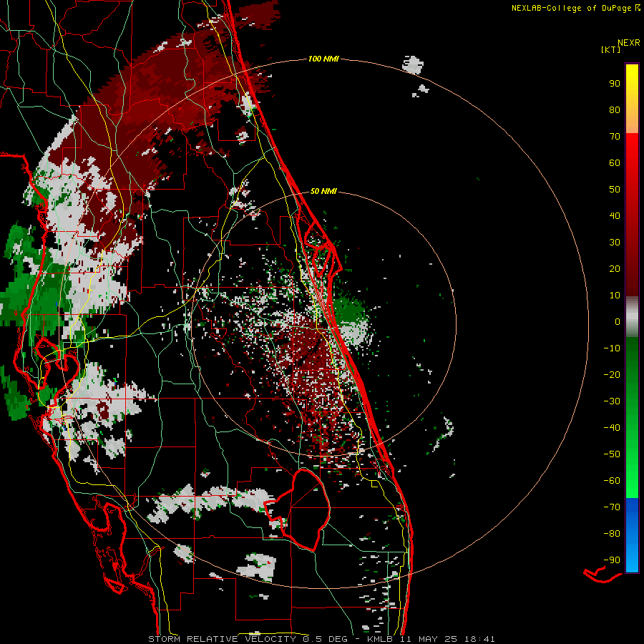Click the -30 value on velocity scale
Screen dimensions: 644x644
coord(612,401)
